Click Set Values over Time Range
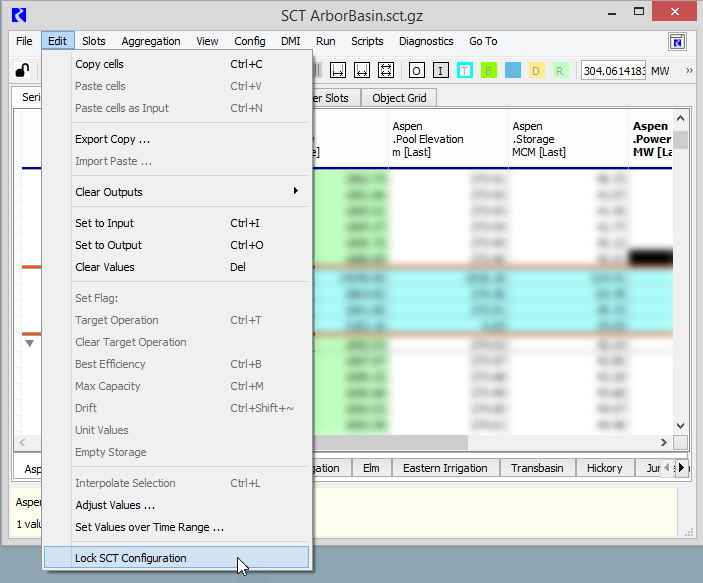 [149, 527]
